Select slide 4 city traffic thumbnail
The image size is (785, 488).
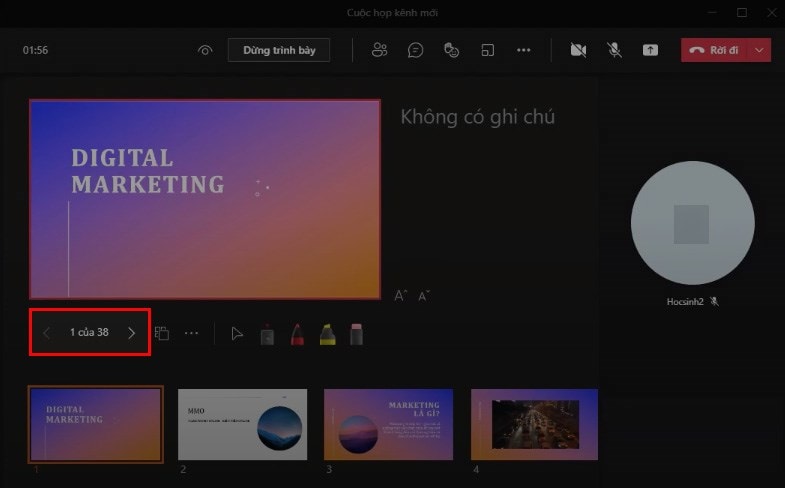[x=535, y=424]
